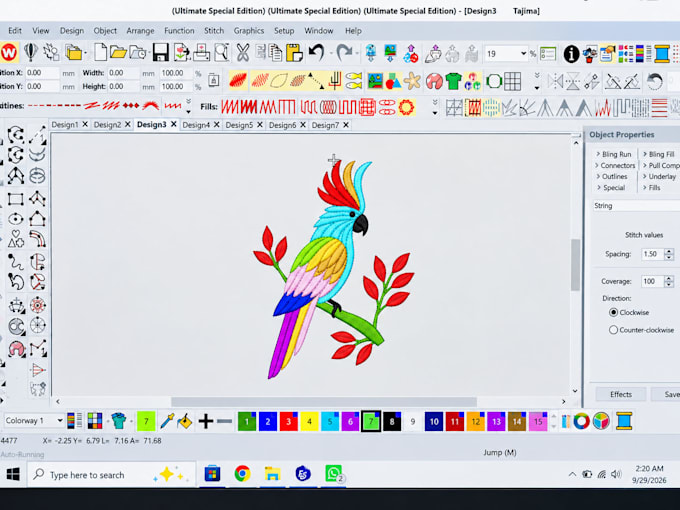
Task: Open the Graphics menu
Action: [x=248, y=31]
